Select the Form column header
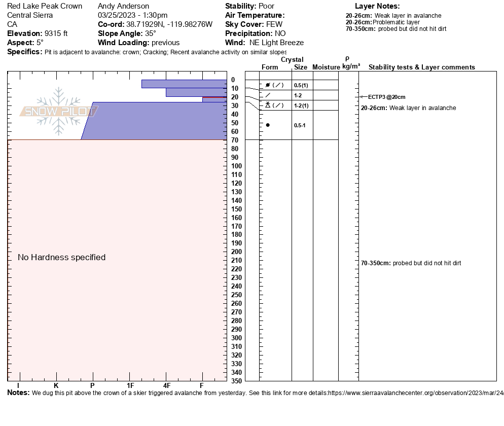 click(x=270, y=67)
